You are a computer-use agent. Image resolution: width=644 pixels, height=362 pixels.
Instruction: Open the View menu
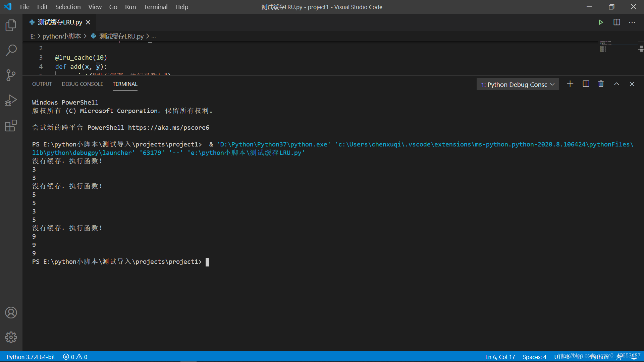click(x=95, y=7)
